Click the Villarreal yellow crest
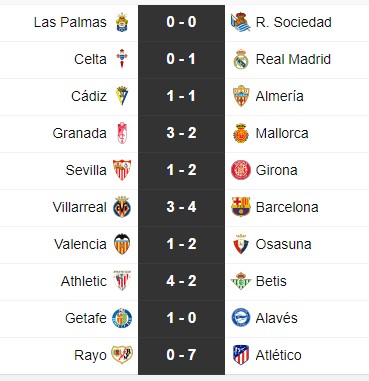Viewport: 369px width, 381px height. [122, 207]
